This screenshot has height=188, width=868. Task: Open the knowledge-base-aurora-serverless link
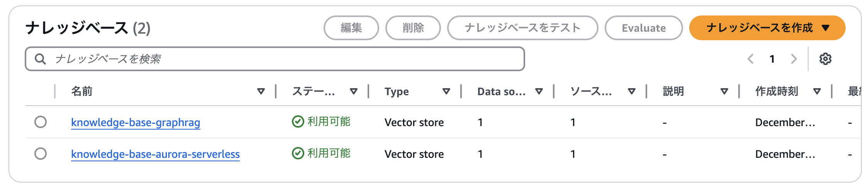click(x=155, y=154)
